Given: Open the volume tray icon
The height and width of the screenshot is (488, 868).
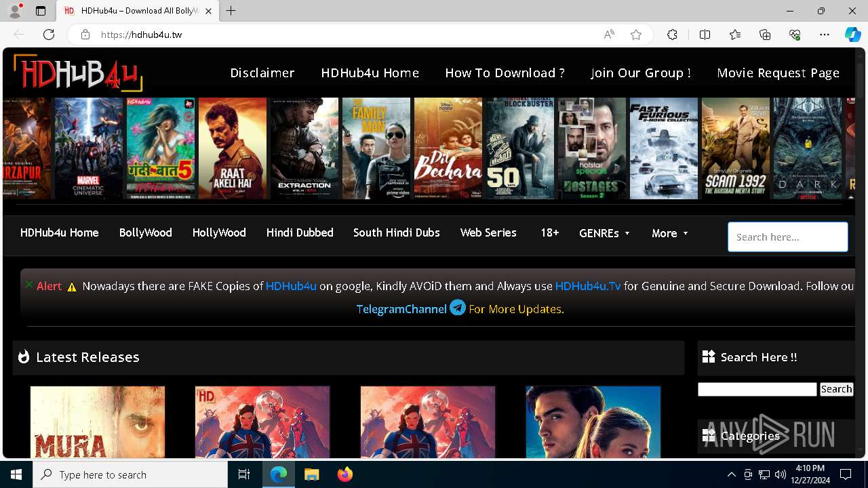Looking at the screenshot, I should click(780, 474).
